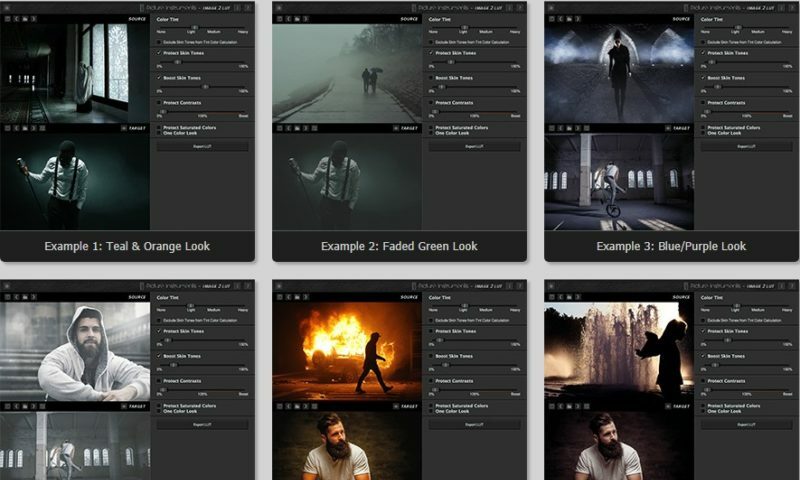
Task: Click the 'Example 3: Blue/Purple Look' caption
Action: [671, 246]
